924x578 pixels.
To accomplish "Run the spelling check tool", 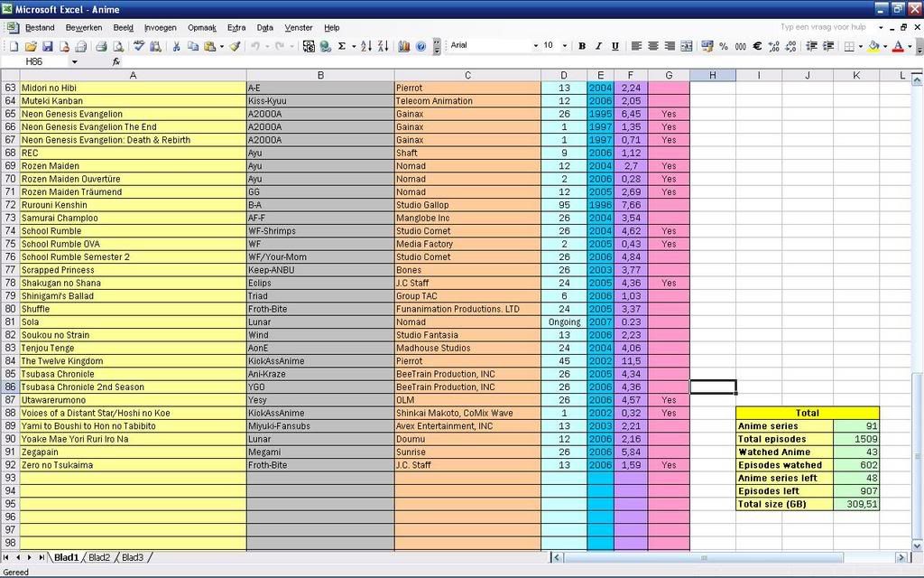I will click(x=139, y=46).
